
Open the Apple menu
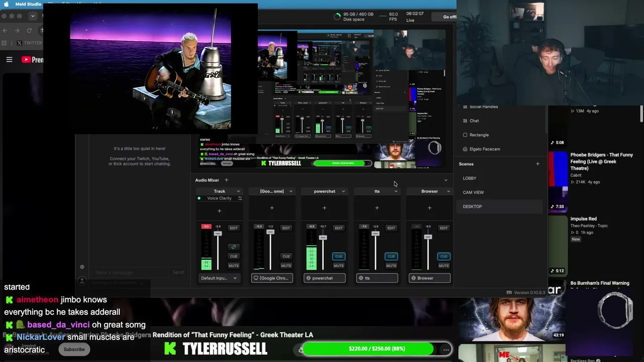tap(6, 4)
